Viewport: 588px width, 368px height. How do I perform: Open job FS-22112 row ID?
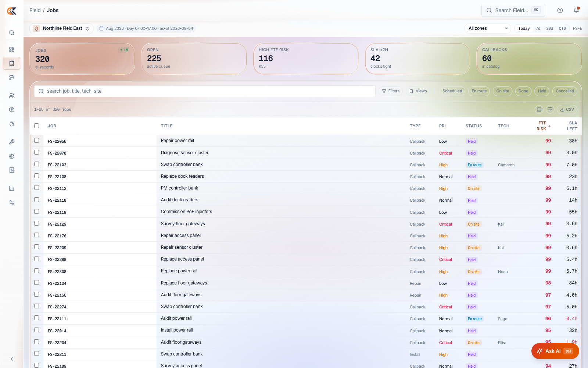point(57,188)
